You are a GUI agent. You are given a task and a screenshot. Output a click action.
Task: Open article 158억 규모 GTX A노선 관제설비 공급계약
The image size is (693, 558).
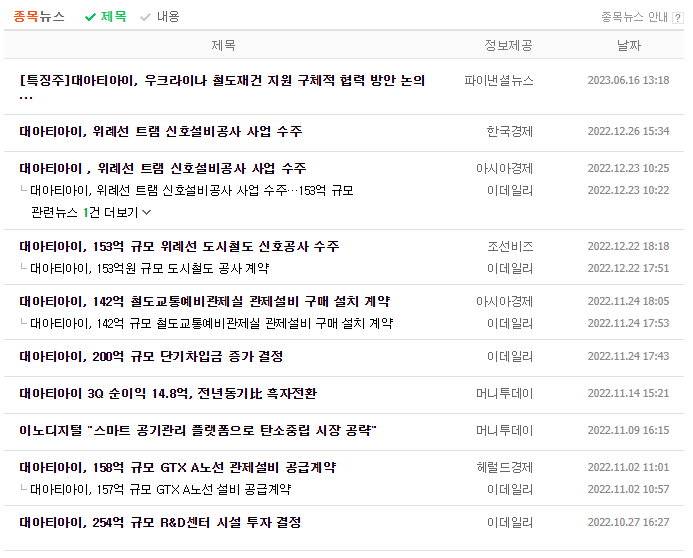tap(178, 467)
